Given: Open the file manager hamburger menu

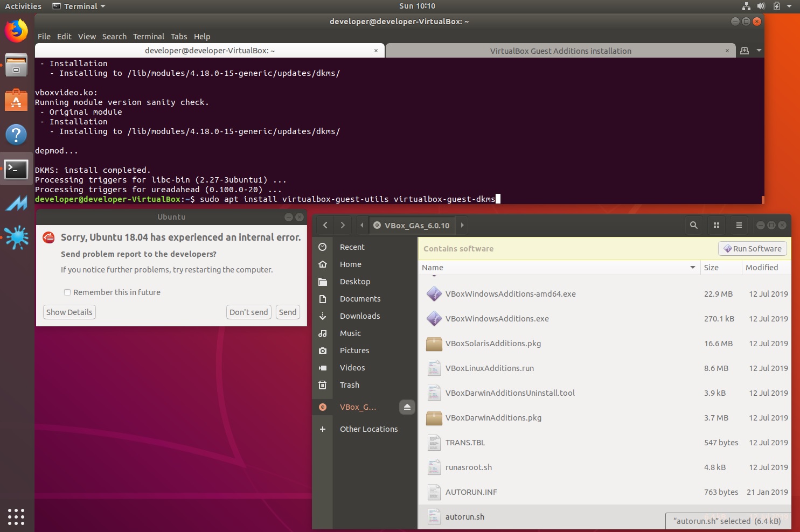Looking at the screenshot, I should pos(739,225).
